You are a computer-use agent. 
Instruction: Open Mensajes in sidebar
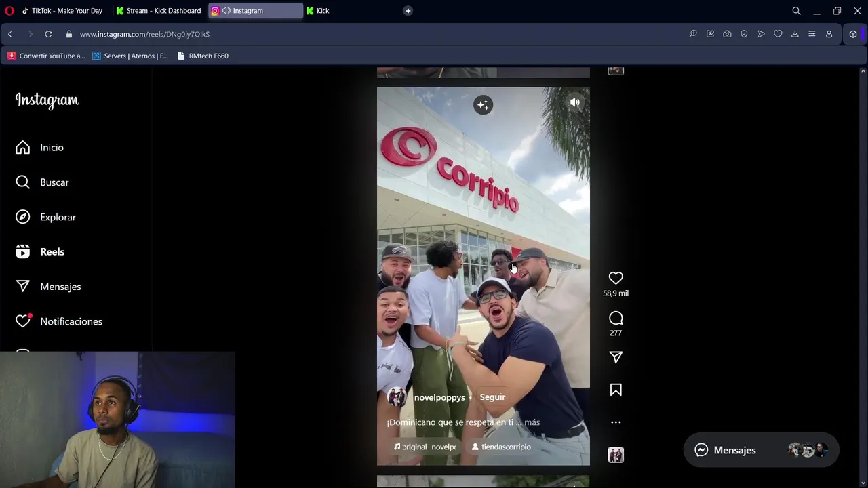[48, 287]
